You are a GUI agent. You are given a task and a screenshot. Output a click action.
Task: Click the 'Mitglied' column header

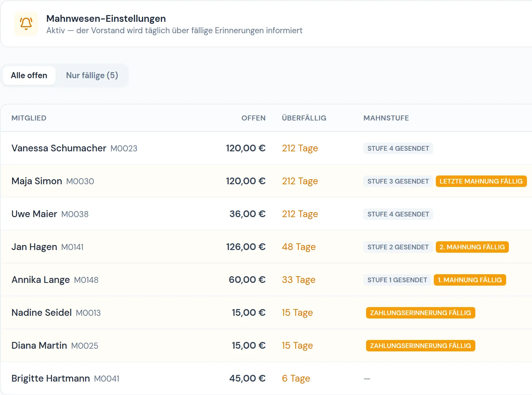[x=29, y=118]
